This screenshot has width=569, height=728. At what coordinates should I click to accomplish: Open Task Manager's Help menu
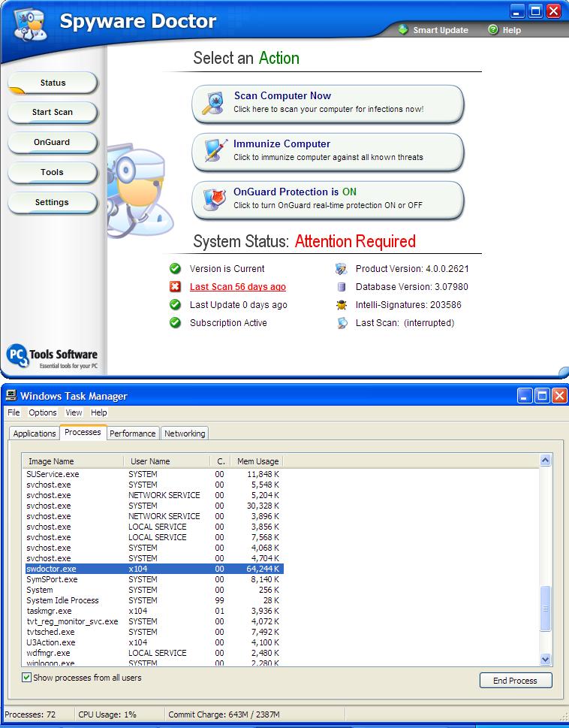point(99,412)
